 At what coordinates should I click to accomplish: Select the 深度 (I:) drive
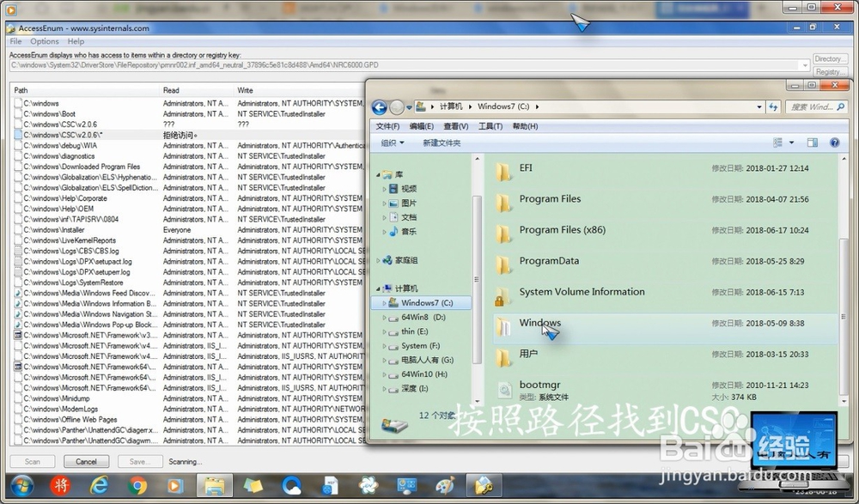pos(415,388)
